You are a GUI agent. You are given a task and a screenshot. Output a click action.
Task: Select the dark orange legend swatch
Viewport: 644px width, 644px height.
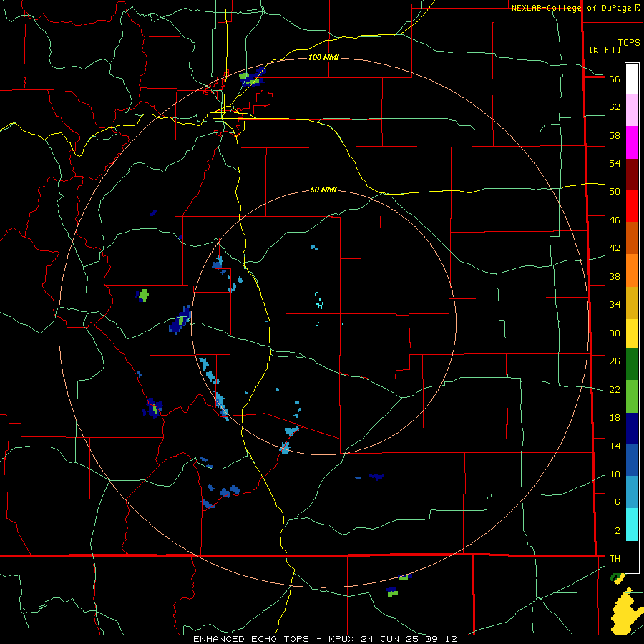pyautogui.click(x=632, y=238)
